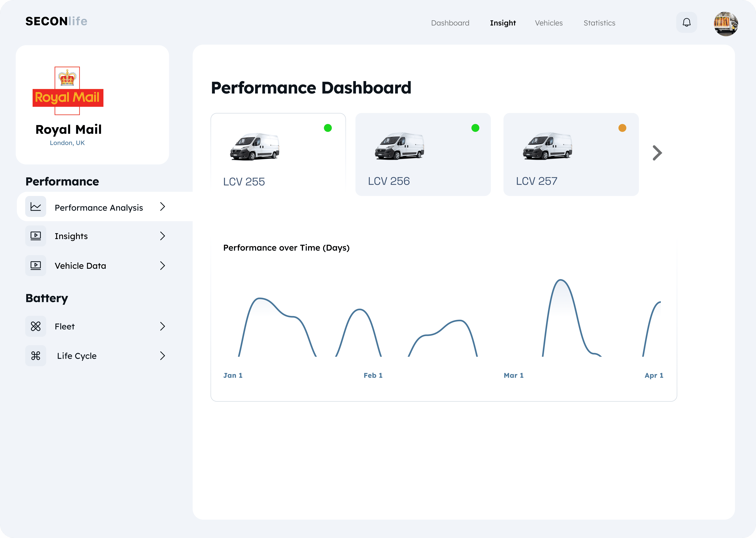Expand the Life Cycle chevron
The width and height of the screenshot is (756, 538).
(x=162, y=356)
